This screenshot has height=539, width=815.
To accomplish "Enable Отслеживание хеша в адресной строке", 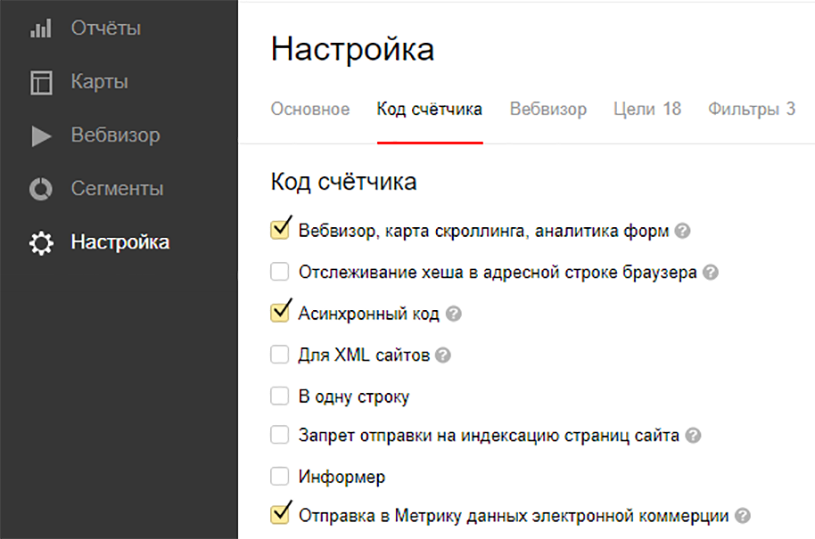I will tap(280, 271).
